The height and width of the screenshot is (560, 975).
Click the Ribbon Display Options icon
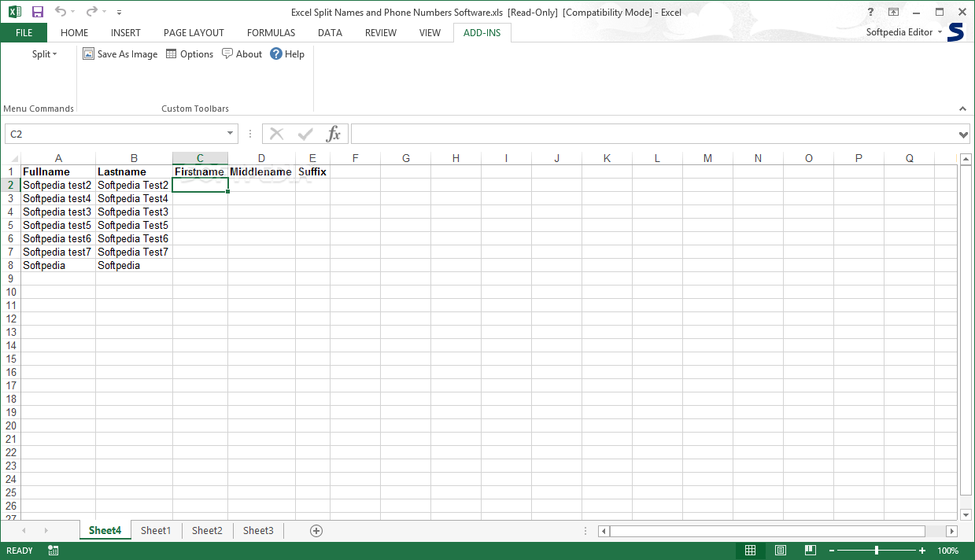(x=893, y=12)
